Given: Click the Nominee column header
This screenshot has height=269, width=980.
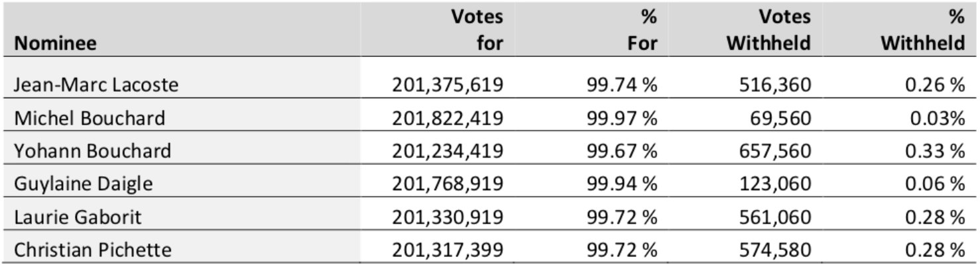Looking at the screenshot, I should coord(56,44).
